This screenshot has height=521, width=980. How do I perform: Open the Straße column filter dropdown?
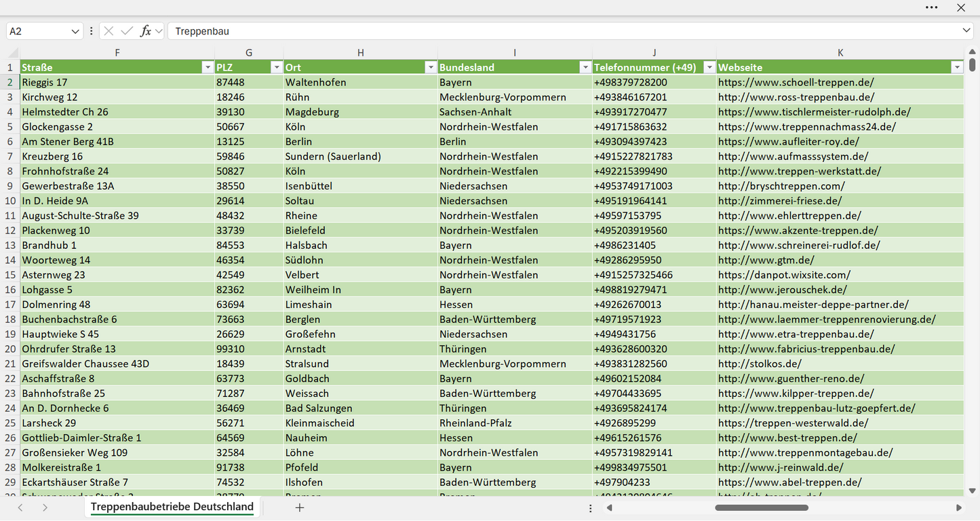coord(208,67)
